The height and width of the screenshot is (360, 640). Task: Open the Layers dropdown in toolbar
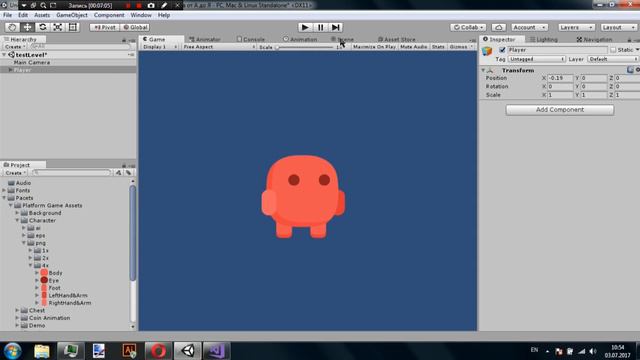(576, 27)
